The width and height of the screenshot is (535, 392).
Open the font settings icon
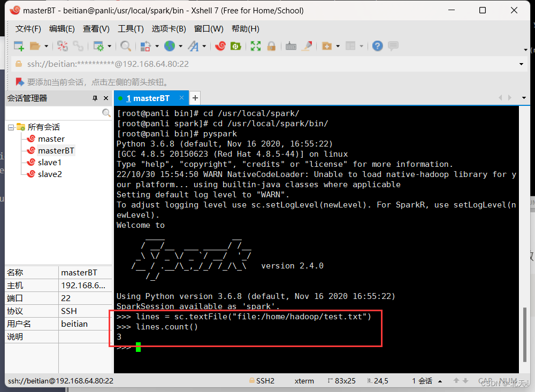[x=193, y=45]
